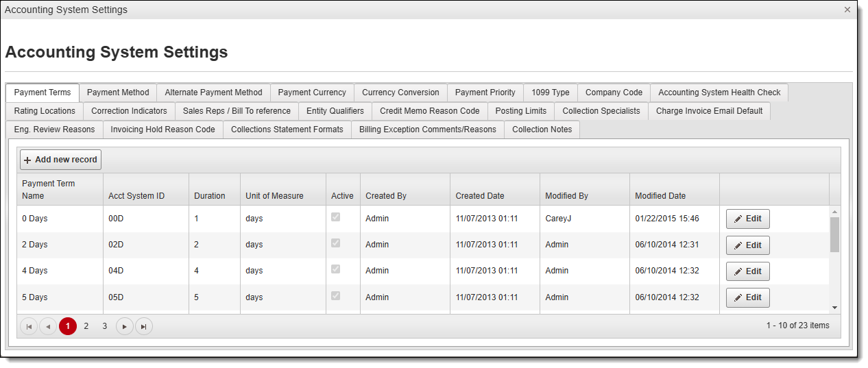Switch to Payment Method tab
868x368 pixels.
pyautogui.click(x=118, y=93)
